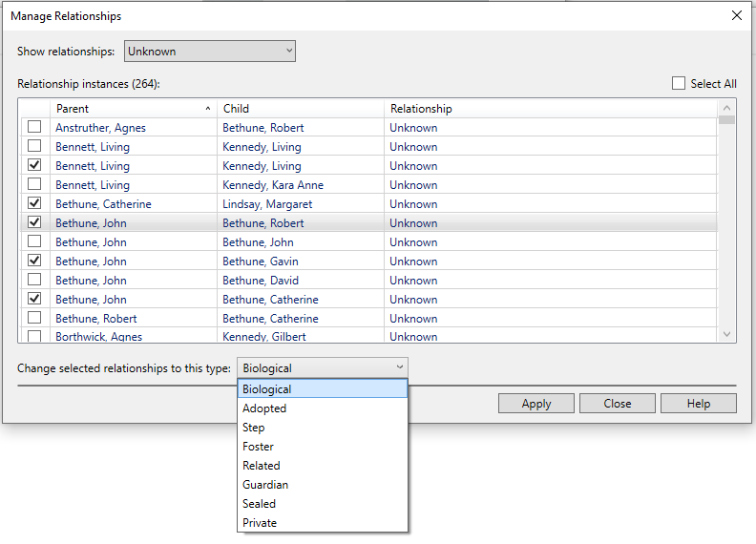756x544 pixels.
Task: Enable the Select All checkbox
Action: [679, 84]
